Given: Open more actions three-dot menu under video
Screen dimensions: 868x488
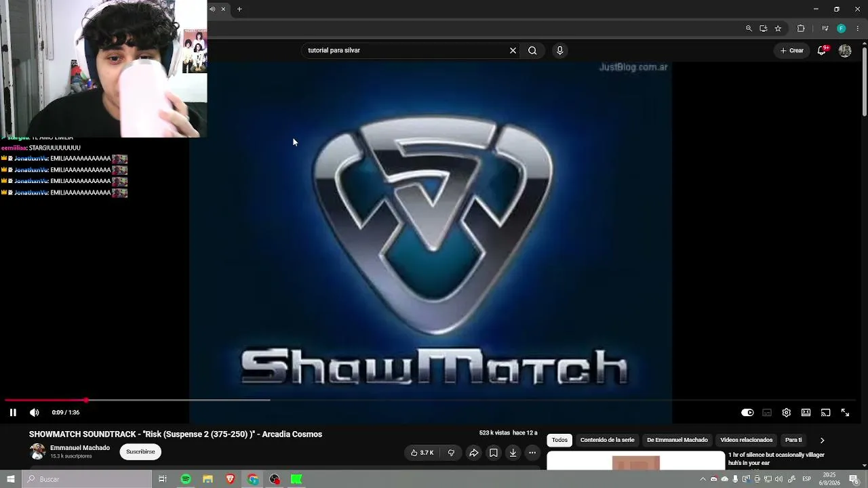Looking at the screenshot, I should click(532, 453).
